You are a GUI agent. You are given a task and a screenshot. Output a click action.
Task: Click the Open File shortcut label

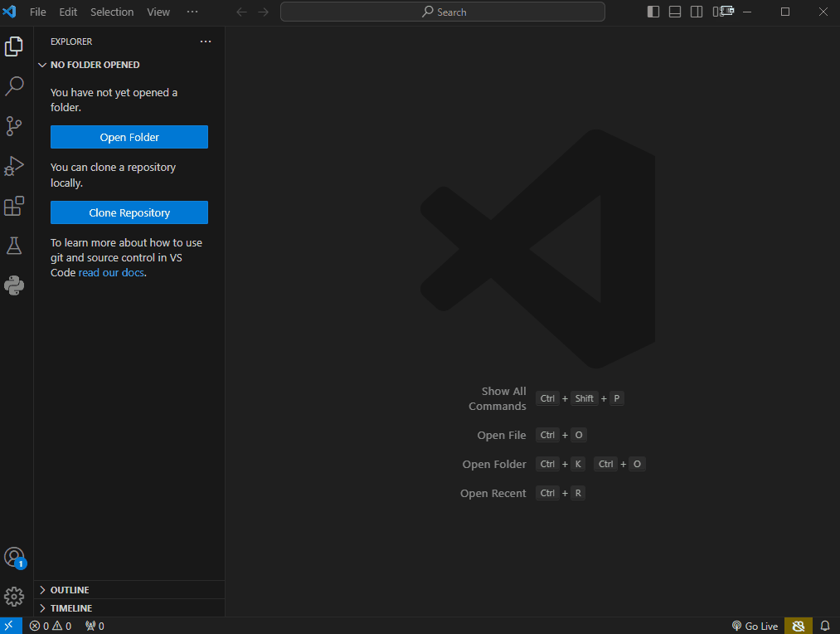coord(502,435)
